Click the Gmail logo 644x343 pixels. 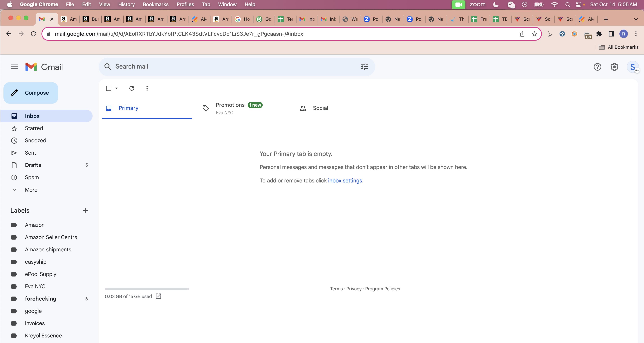coord(44,67)
